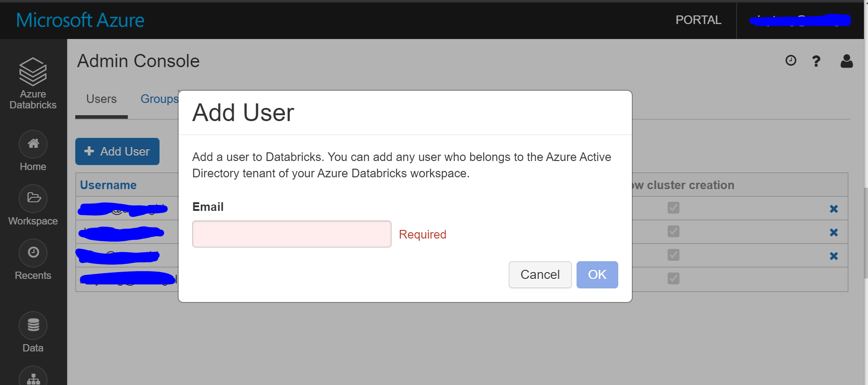
Task: Toggle cluster creation checkbox for first user
Action: pyautogui.click(x=674, y=208)
